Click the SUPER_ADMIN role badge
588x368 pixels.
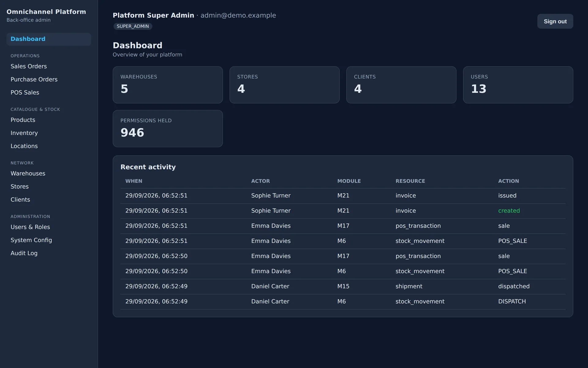(x=133, y=26)
